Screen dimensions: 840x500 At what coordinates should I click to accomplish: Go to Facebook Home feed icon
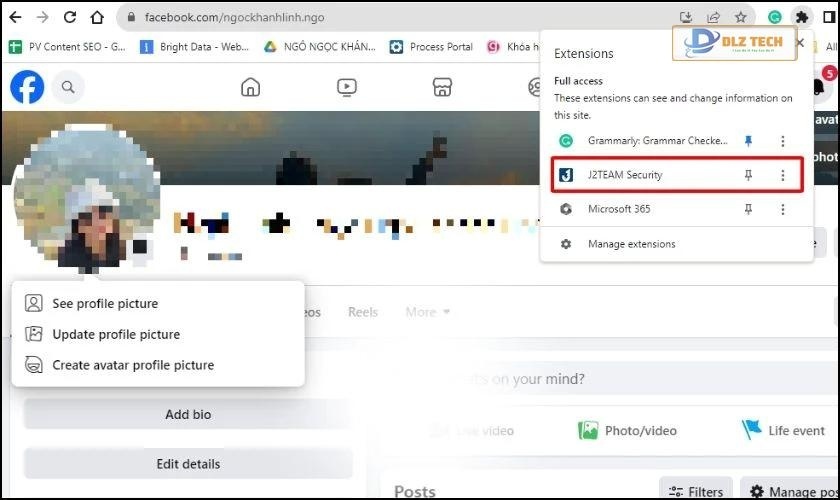point(250,87)
